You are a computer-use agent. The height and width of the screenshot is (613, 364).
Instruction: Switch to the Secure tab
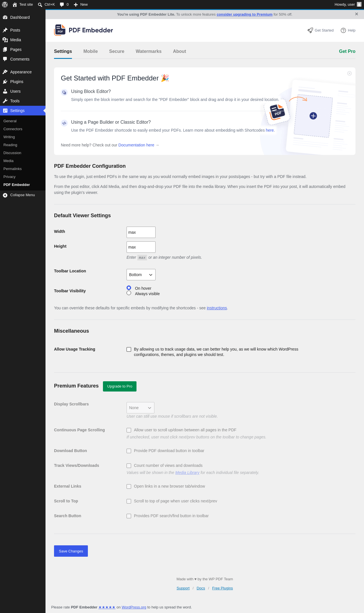(x=117, y=51)
